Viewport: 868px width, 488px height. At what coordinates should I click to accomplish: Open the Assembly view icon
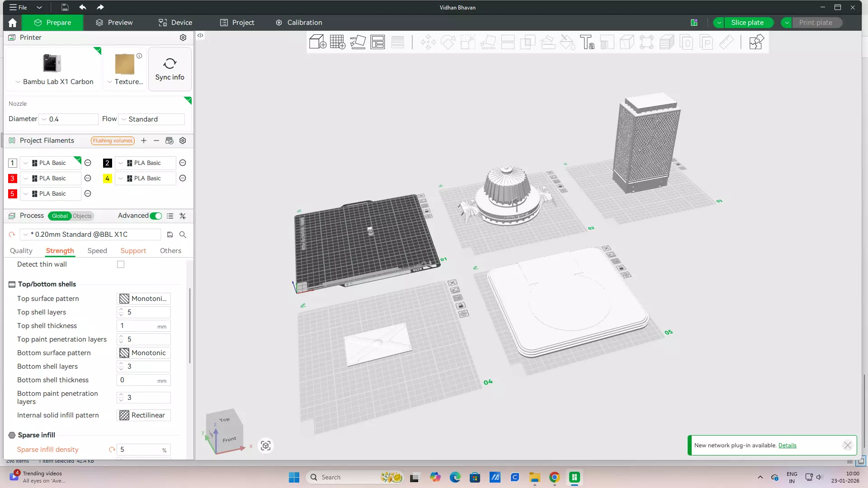click(756, 42)
